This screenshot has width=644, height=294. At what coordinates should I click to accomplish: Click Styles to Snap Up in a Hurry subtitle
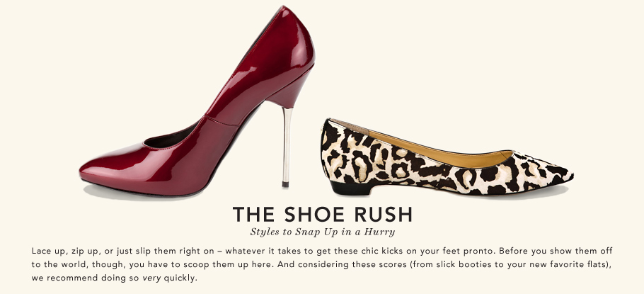pos(323,232)
